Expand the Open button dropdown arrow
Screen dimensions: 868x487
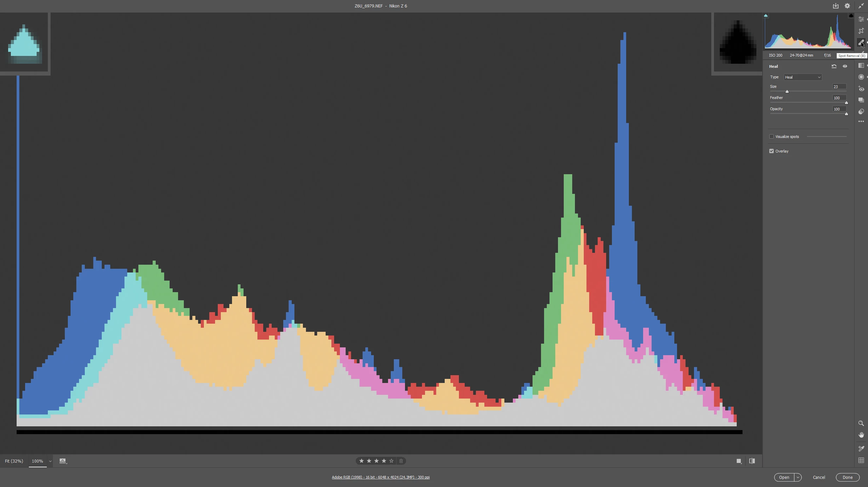798,478
